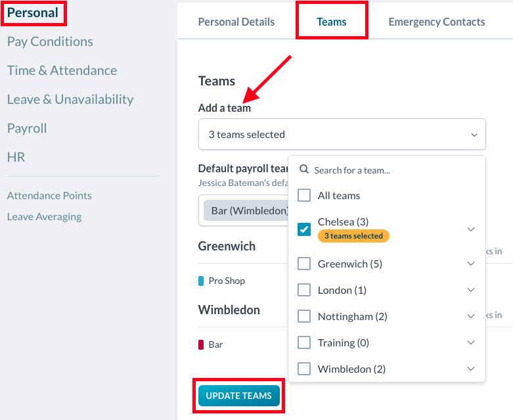Click the search magnifier icon in team dropdown
The height and width of the screenshot is (420, 513).
pyautogui.click(x=304, y=170)
